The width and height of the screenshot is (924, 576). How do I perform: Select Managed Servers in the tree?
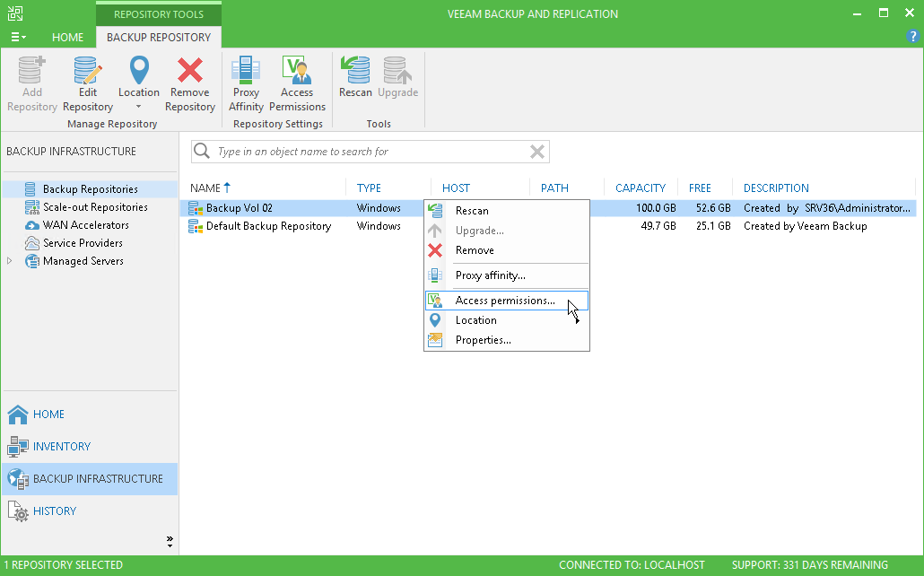pyautogui.click(x=83, y=260)
